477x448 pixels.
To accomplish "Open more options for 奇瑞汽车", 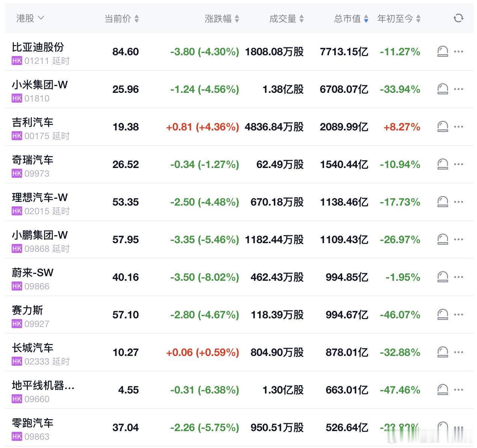I will 459,164.
